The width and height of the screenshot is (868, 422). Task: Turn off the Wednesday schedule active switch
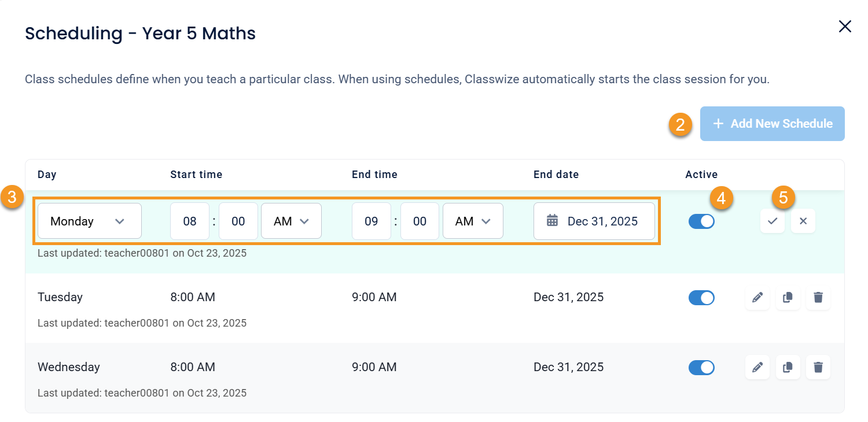coord(701,367)
